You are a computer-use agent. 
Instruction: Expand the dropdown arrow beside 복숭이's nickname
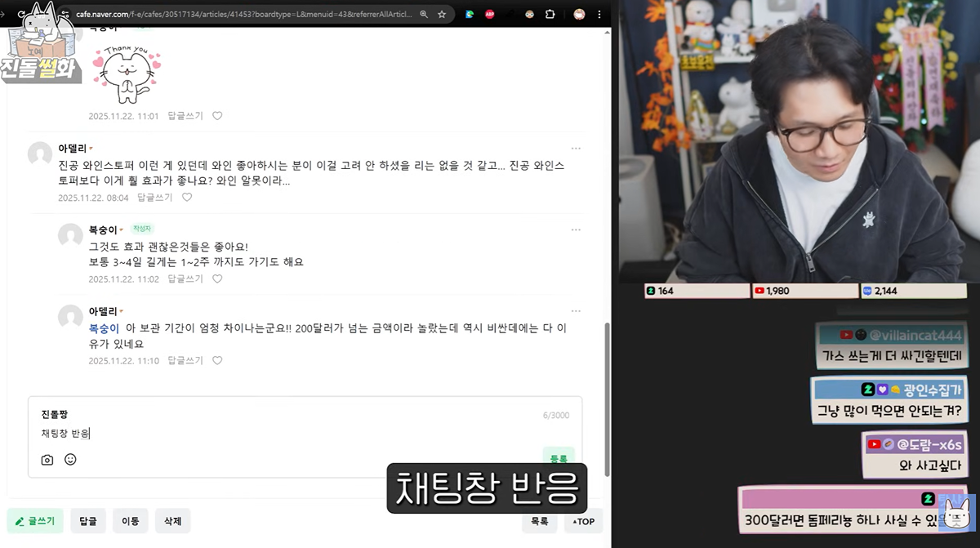pos(122,230)
